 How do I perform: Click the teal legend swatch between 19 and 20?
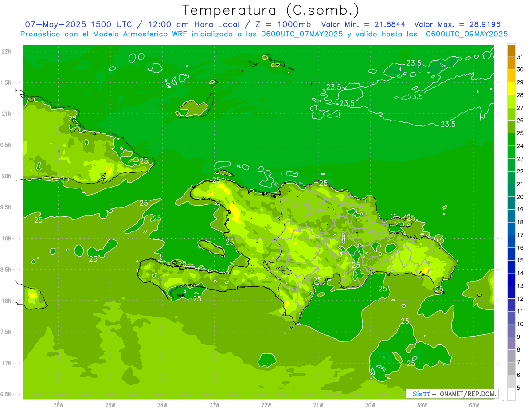[x=511, y=203]
